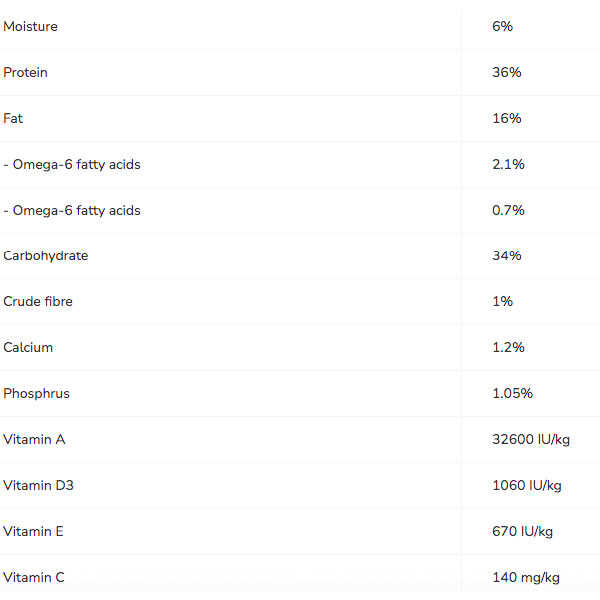
Task: Select the 16% fat value
Action: click(506, 118)
